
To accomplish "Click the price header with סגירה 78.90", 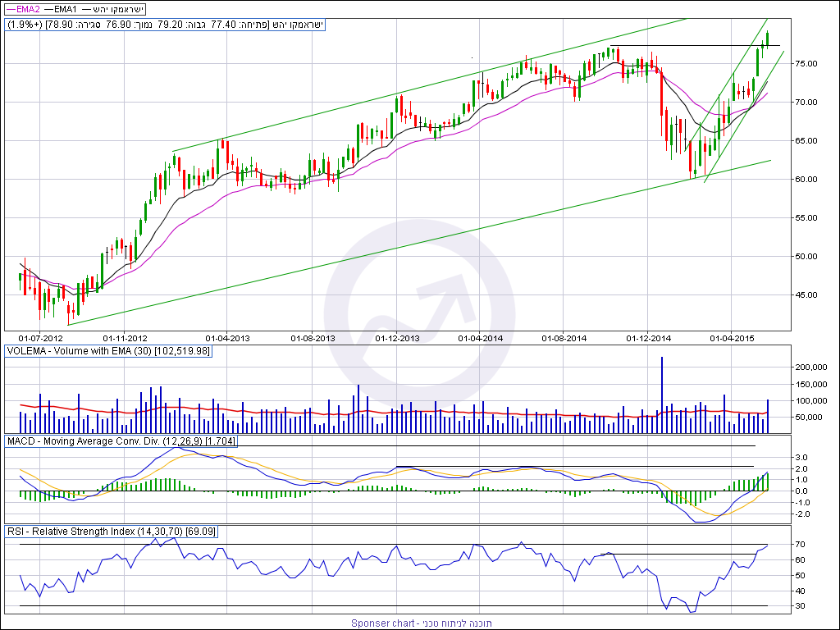I will (x=166, y=25).
